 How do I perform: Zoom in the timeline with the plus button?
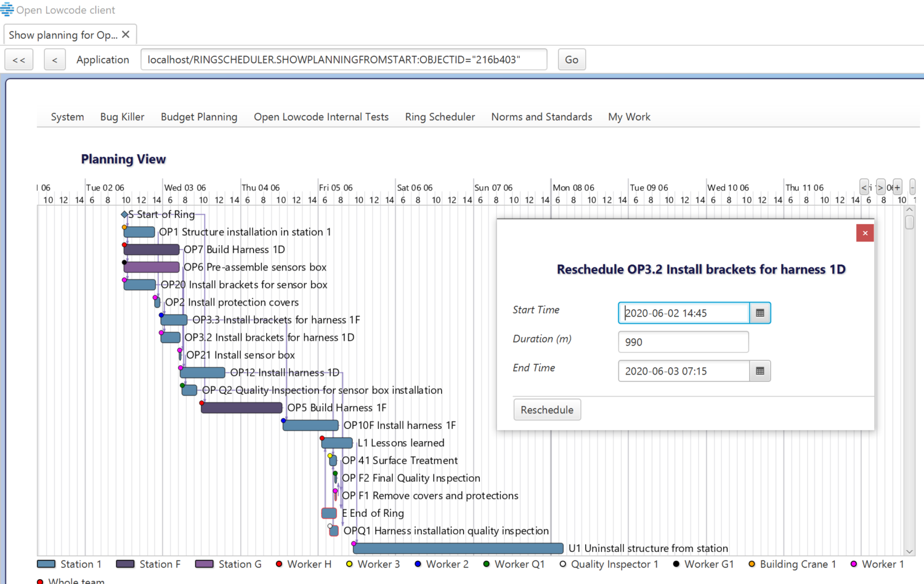pos(897,188)
